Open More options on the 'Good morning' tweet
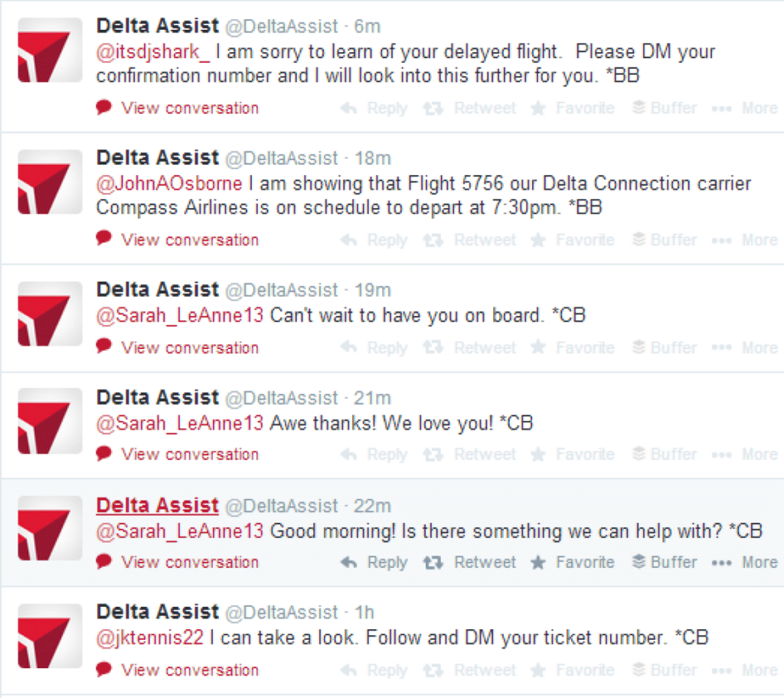784x698 pixels. (721, 563)
